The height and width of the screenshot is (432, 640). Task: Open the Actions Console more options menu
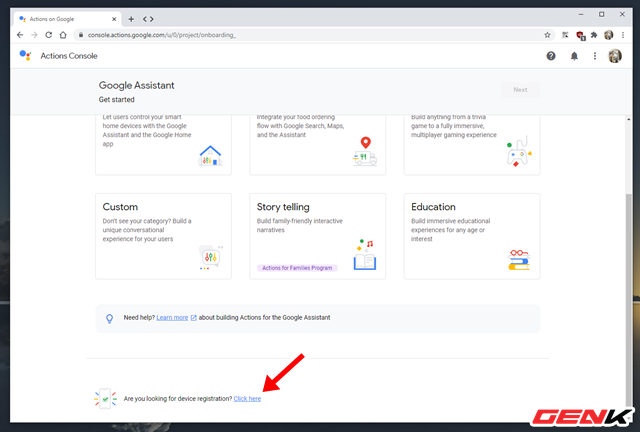pos(595,56)
